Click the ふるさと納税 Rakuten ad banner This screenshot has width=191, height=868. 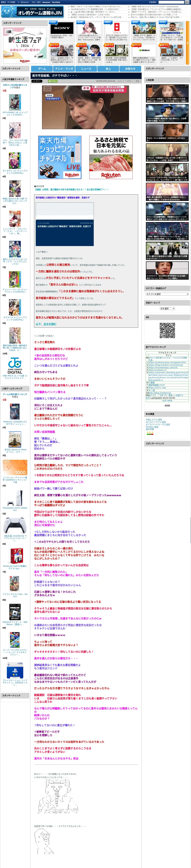[111, 157]
